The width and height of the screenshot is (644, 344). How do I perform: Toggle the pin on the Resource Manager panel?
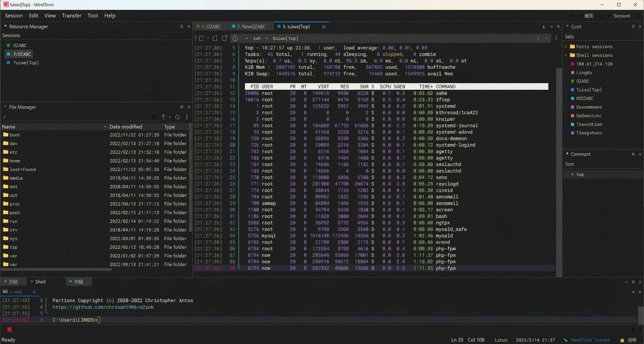point(182,26)
